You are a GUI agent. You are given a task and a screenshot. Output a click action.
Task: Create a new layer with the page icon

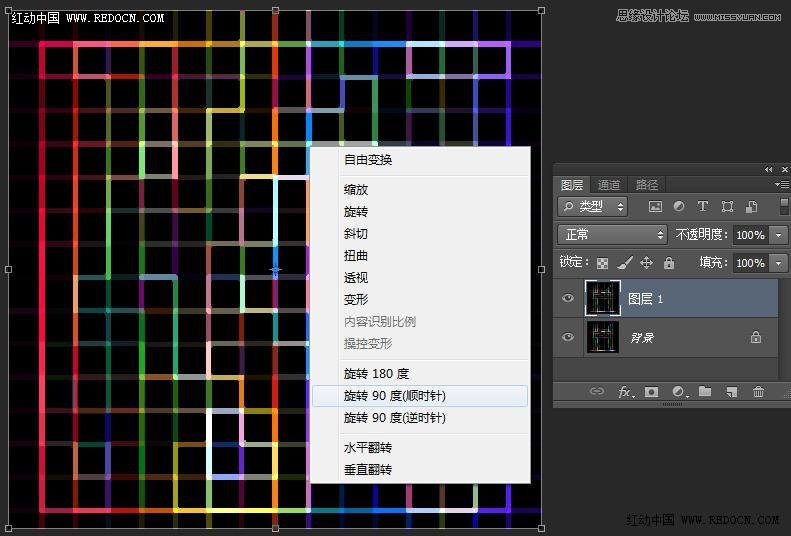click(732, 392)
